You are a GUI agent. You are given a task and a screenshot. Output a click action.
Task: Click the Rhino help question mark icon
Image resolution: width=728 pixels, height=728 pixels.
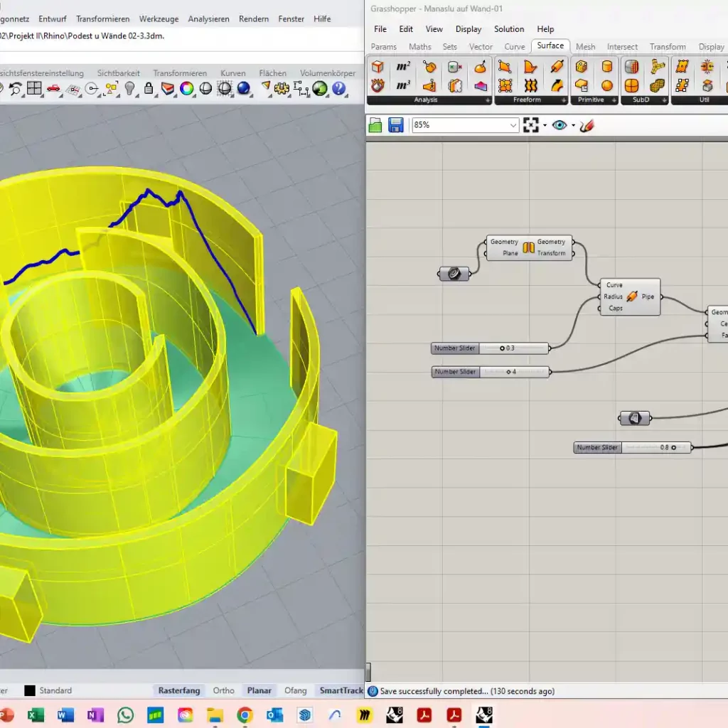(338, 89)
